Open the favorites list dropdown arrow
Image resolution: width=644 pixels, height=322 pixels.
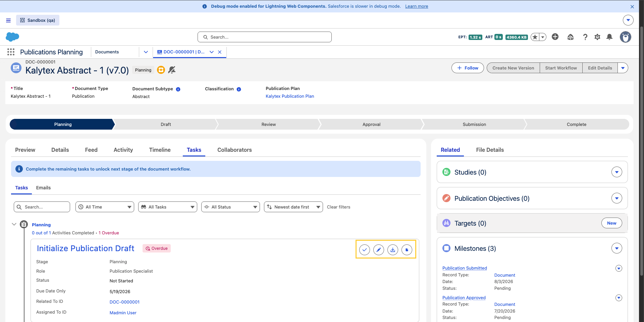543,37
